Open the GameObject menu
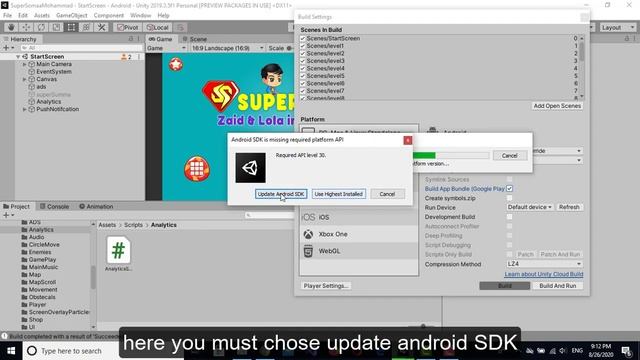The height and width of the screenshot is (360, 640). click(71, 16)
